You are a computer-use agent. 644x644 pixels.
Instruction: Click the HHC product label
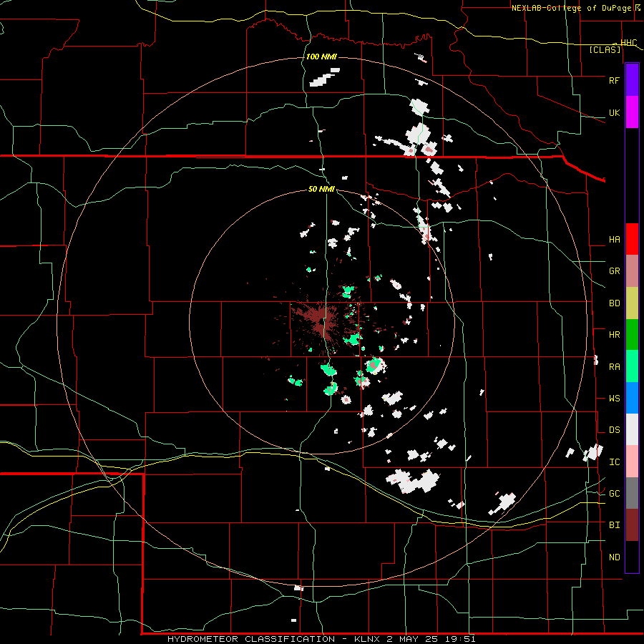tap(628, 43)
